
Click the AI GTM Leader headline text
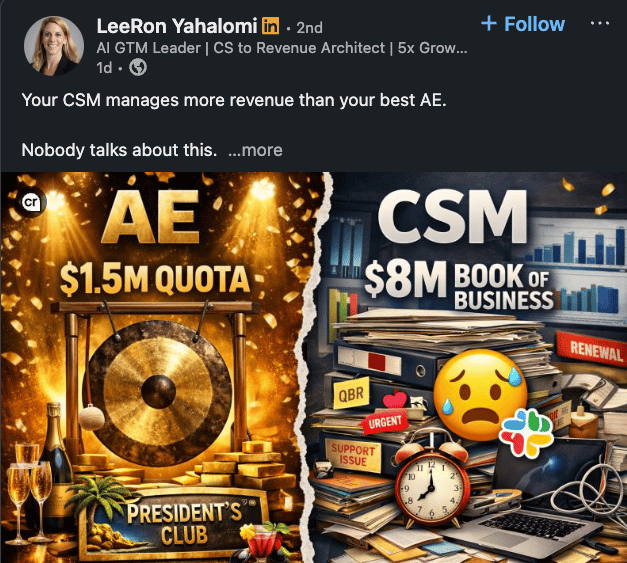click(x=282, y=48)
